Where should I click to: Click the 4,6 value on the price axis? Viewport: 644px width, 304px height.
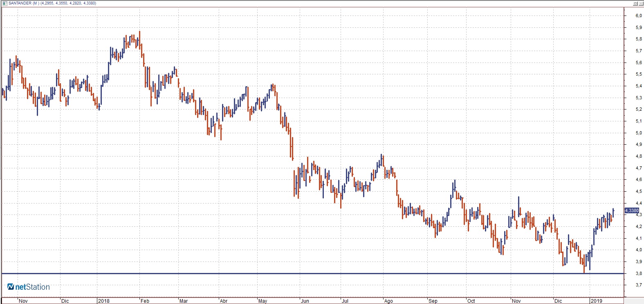click(639, 180)
